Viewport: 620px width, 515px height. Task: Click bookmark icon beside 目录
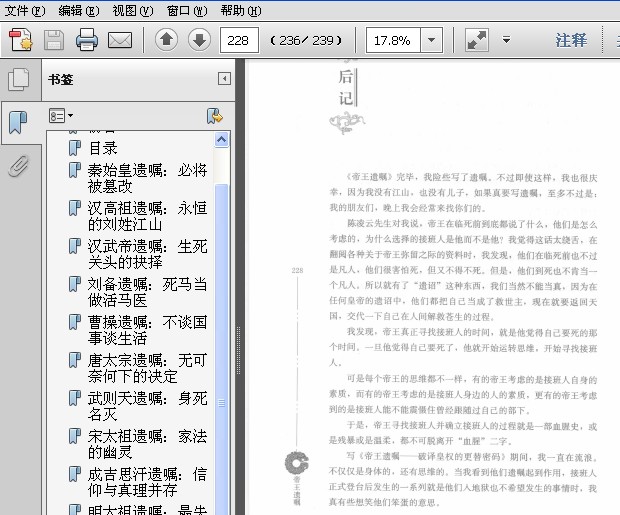[74, 148]
